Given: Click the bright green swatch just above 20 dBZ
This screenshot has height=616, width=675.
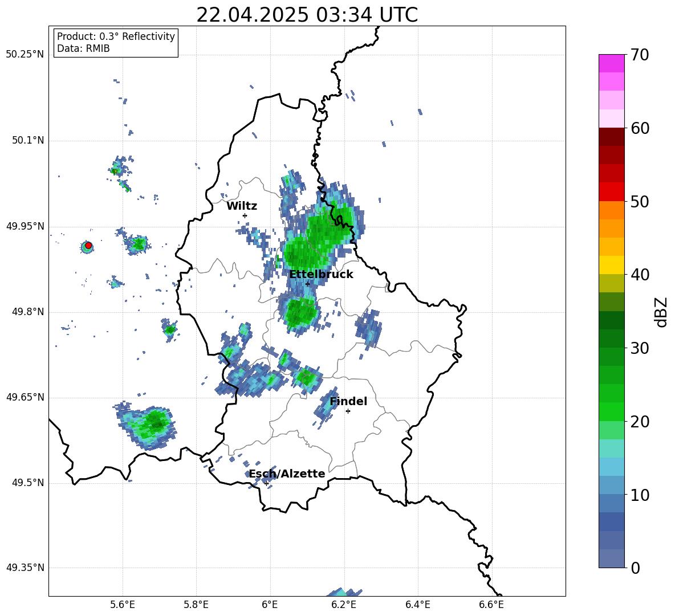Looking at the screenshot, I should [x=611, y=411].
